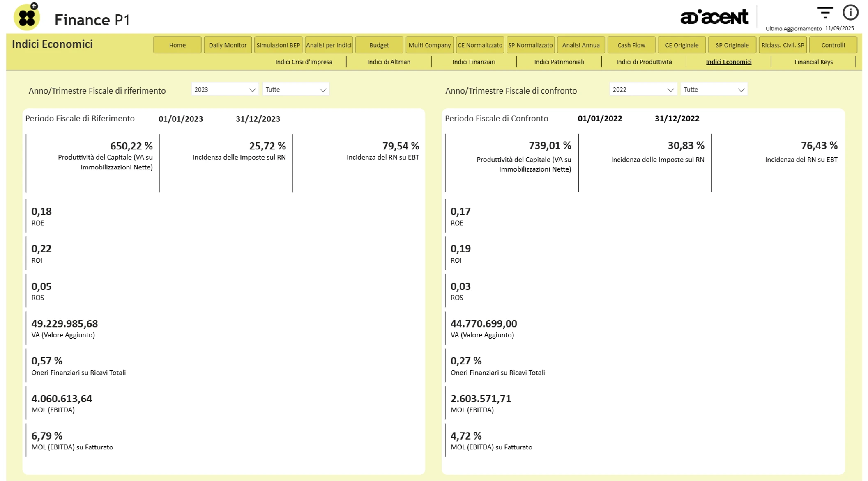The width and height of the screenshot is (868, 481).
Task: Click the filter icon at top right
Action: click(824, 13)
